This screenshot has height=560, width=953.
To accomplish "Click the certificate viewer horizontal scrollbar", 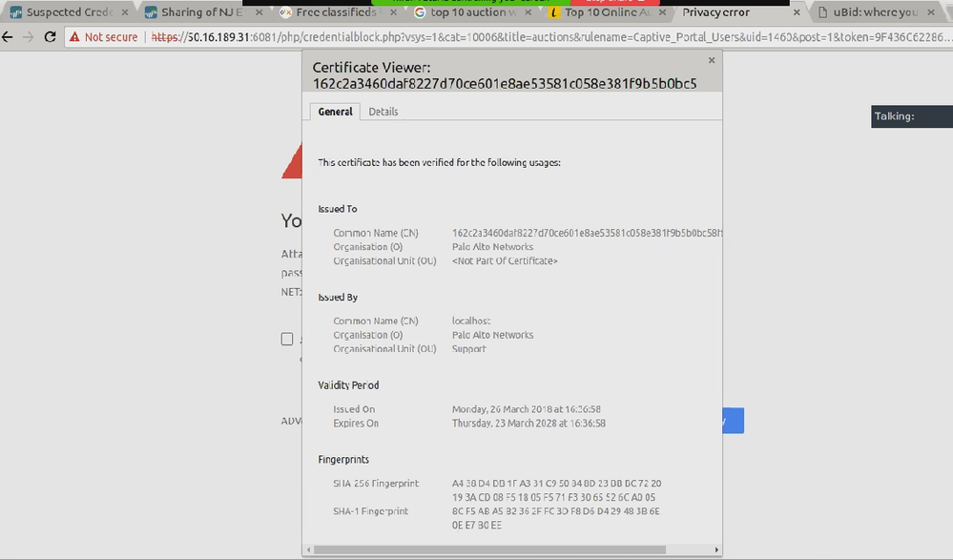I will [506, 550].
